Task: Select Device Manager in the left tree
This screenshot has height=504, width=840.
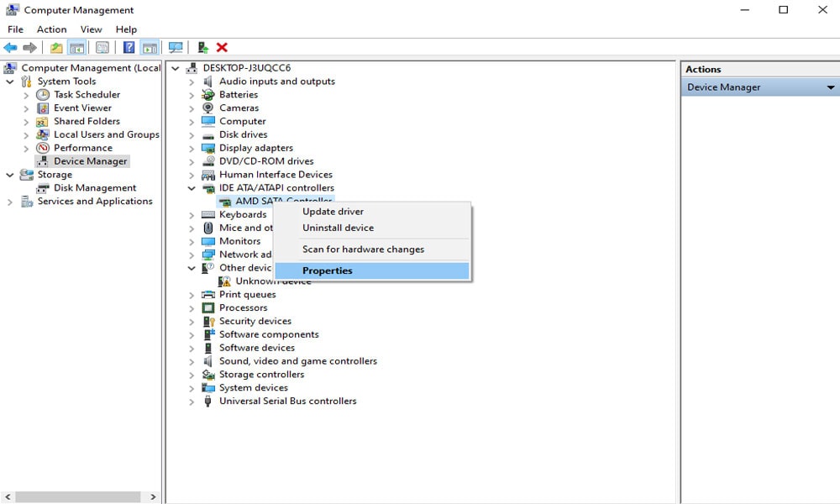Action: (90, 161)
